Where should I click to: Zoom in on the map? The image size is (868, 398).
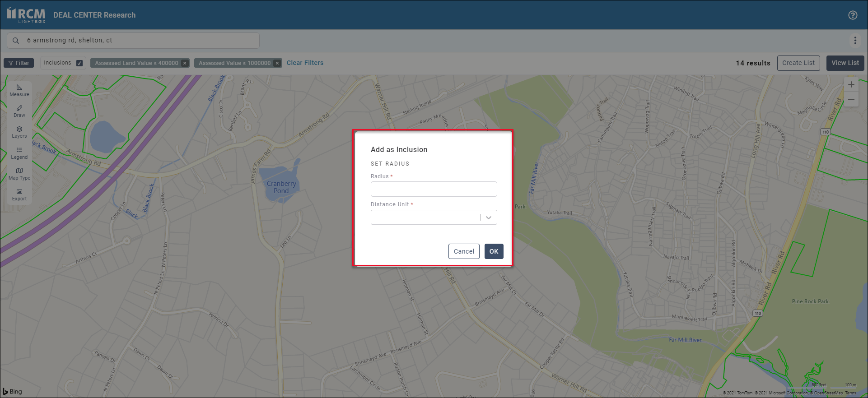[851, 84]
